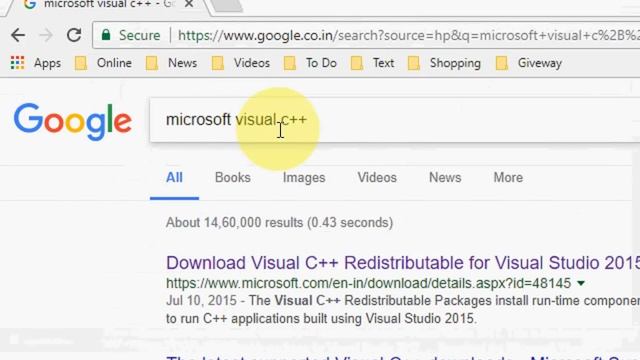Open the Text bookmarks folder
Image resolution: width=640 pixels, height=360 pixels.
coord(372,63)
